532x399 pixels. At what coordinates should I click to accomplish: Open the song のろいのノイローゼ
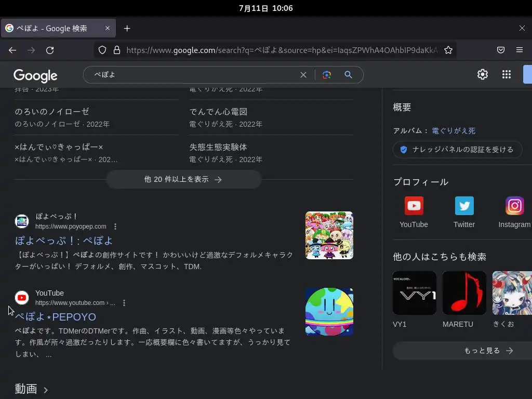pos(52,112)
